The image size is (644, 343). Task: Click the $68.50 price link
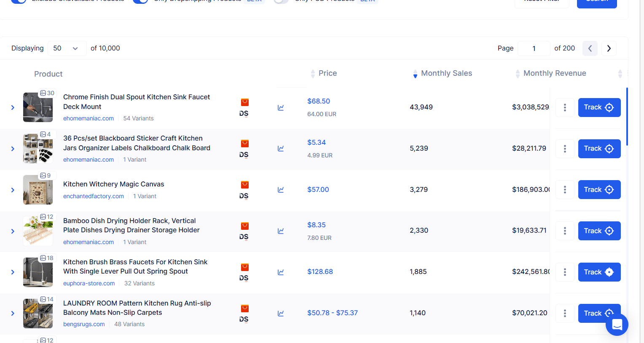(319, 101)
